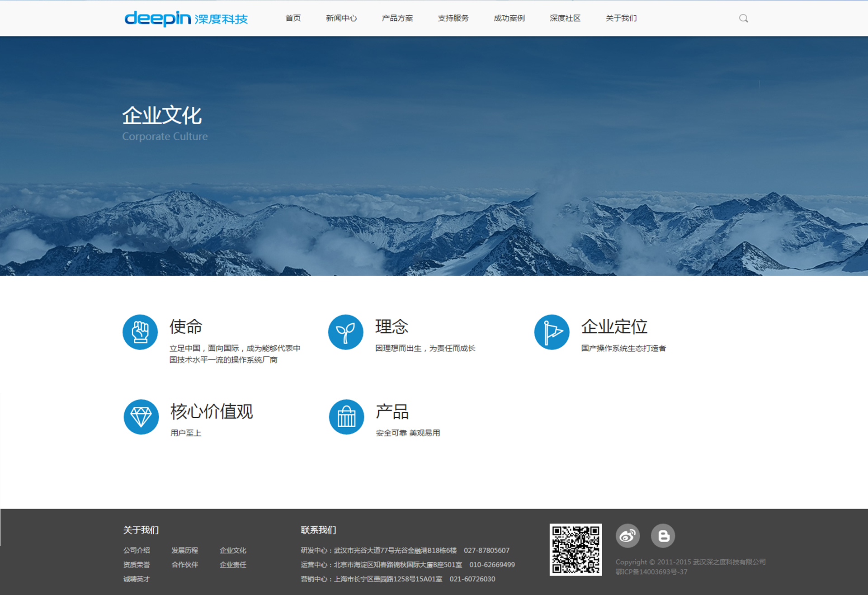
Task: Open 关于我们 navigation item
Action: pos(621,18)
